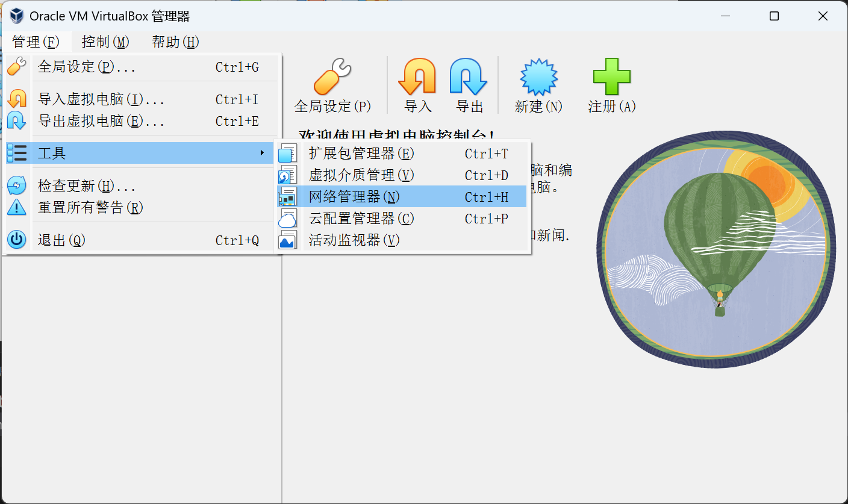Open 虚拟介质管理(V) from the tools submenu
Viewport: 848px width, 504px height.
pyautogui.click(x=402, y=175)
